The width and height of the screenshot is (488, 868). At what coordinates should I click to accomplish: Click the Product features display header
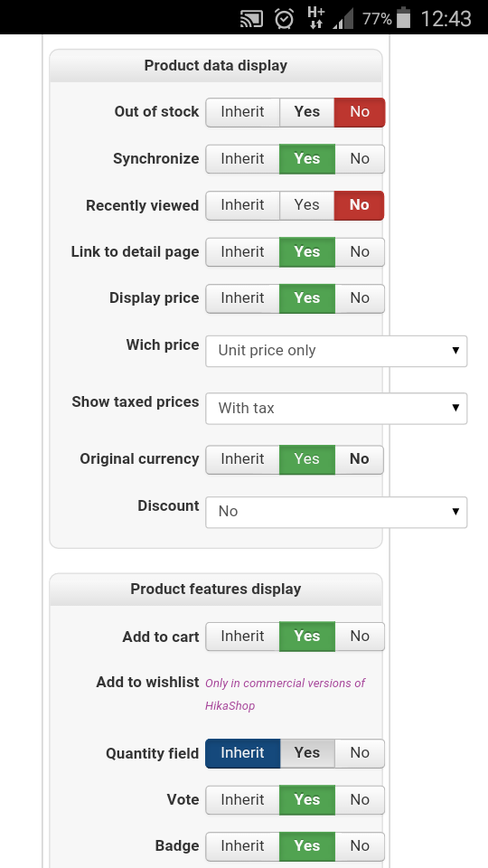(x=216, y=589)
